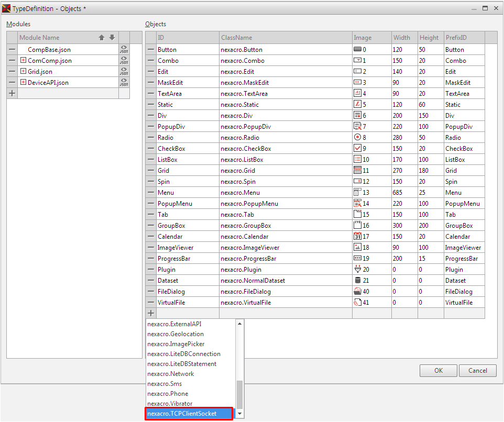Viewport: 504px width, 422px height.
Task: Expand the Grid.json module node
Action: point(23,71)
